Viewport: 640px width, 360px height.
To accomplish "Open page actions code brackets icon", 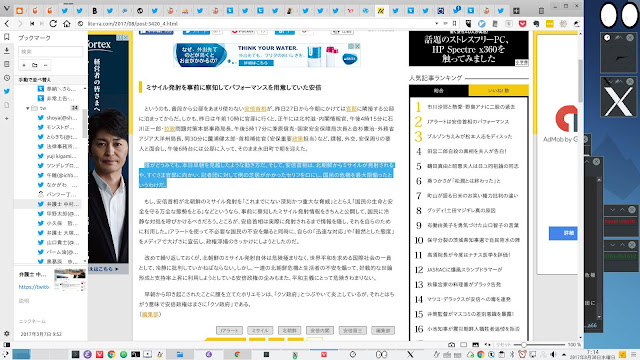I will pos(487,345).
